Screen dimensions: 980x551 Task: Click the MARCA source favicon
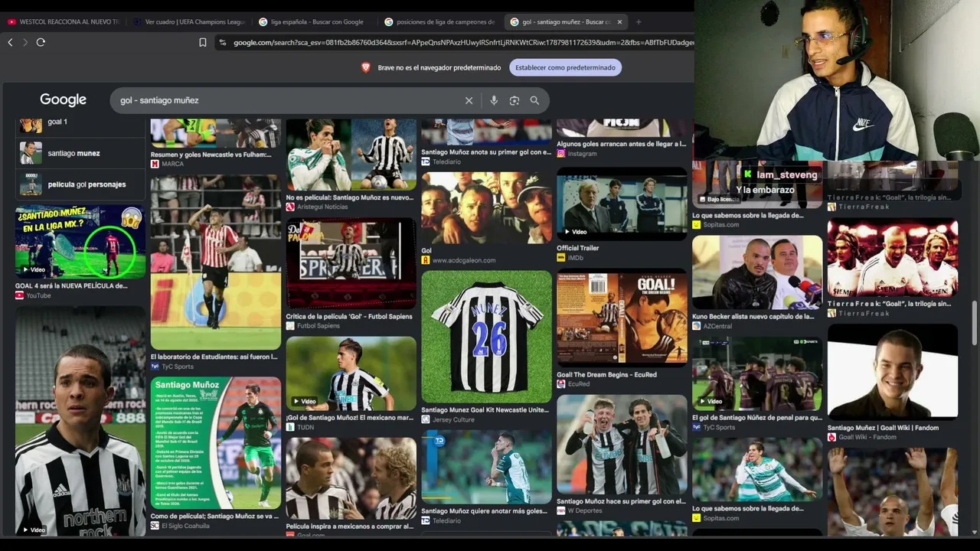(155, 164)
